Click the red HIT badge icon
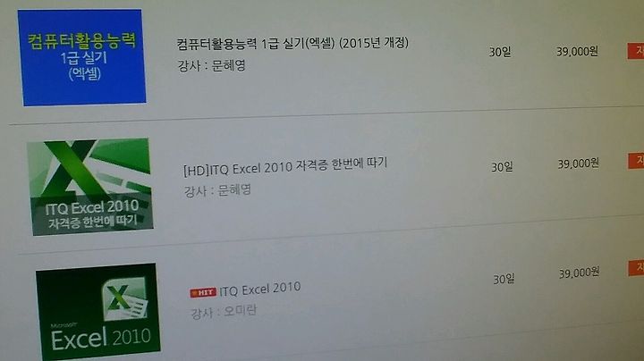 pyautogui.click(x=203, y=292)
